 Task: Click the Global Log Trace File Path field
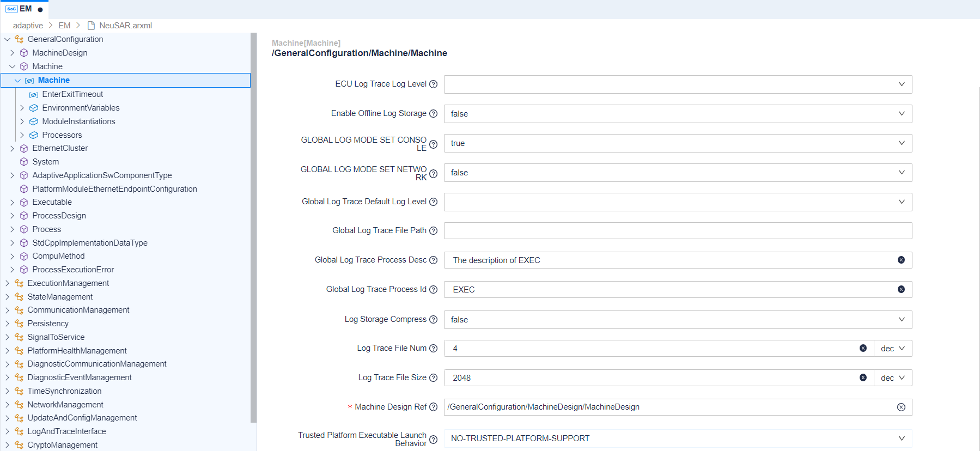678,230
